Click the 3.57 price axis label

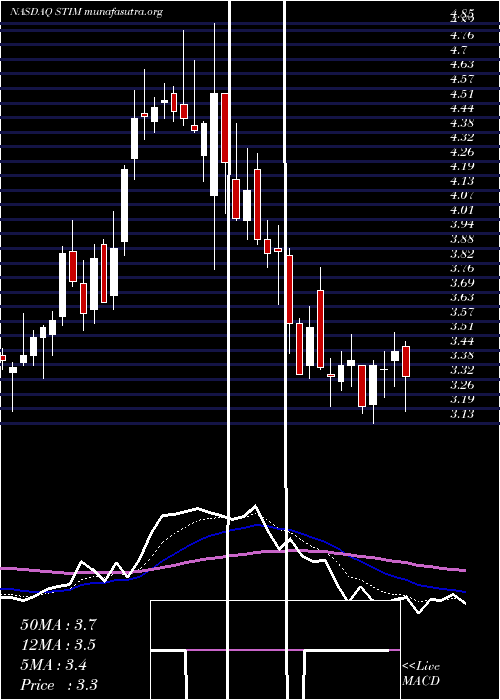tap(462, 312)
